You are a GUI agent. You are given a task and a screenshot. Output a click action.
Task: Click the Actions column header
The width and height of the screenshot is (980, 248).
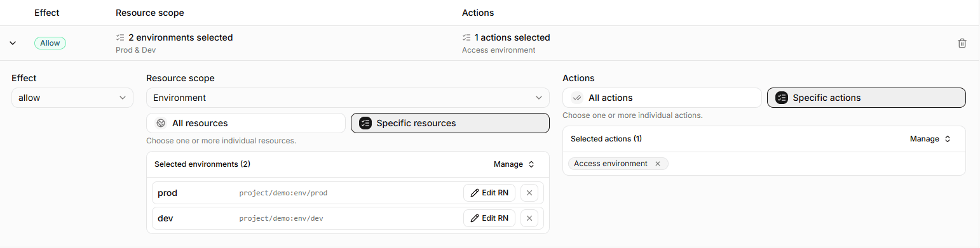(x=478, y=13)
